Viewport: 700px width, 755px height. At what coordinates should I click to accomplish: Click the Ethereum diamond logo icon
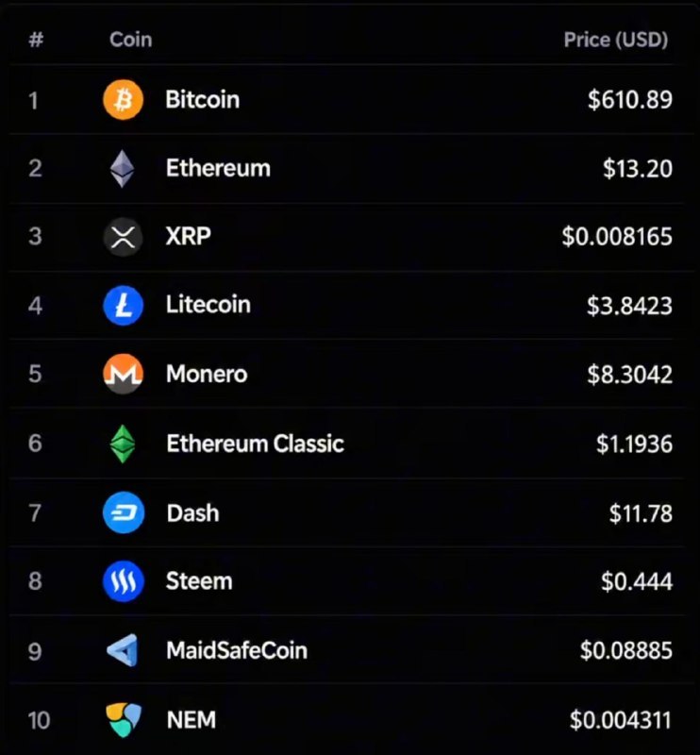coord(123,169)
